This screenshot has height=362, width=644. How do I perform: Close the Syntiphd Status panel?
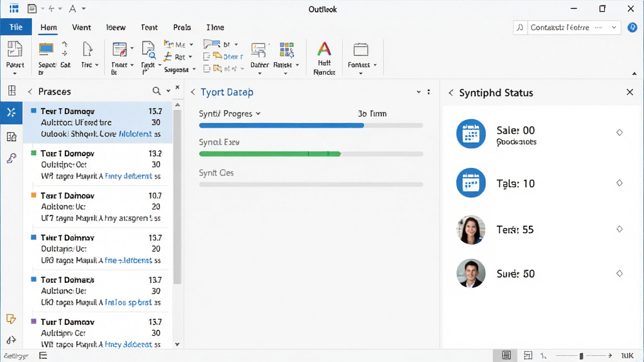[630, 92]
